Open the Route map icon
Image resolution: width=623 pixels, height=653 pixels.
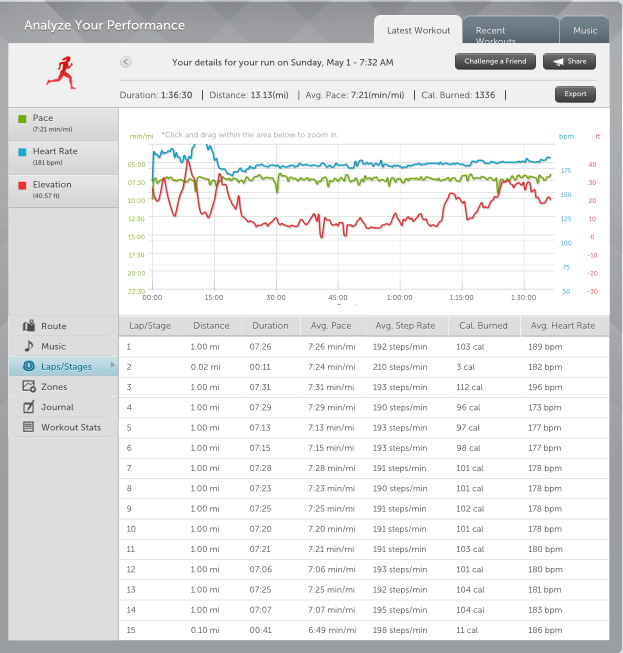(x=29, y=326)
